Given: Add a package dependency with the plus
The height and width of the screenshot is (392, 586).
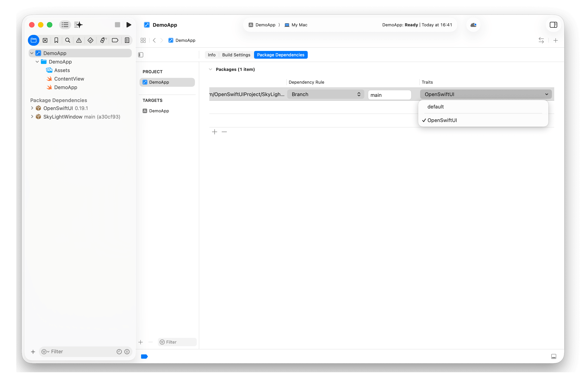Looking at the screenshot, I should tap(215, 132).
